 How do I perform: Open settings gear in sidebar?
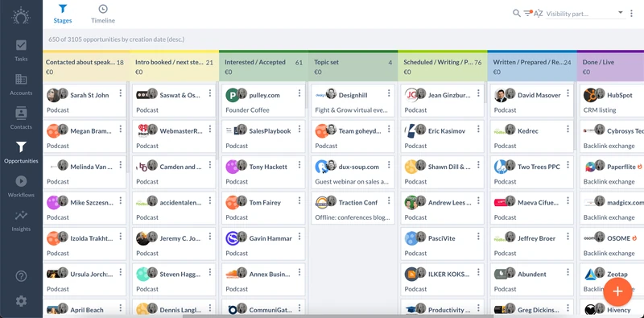[21, 301]
